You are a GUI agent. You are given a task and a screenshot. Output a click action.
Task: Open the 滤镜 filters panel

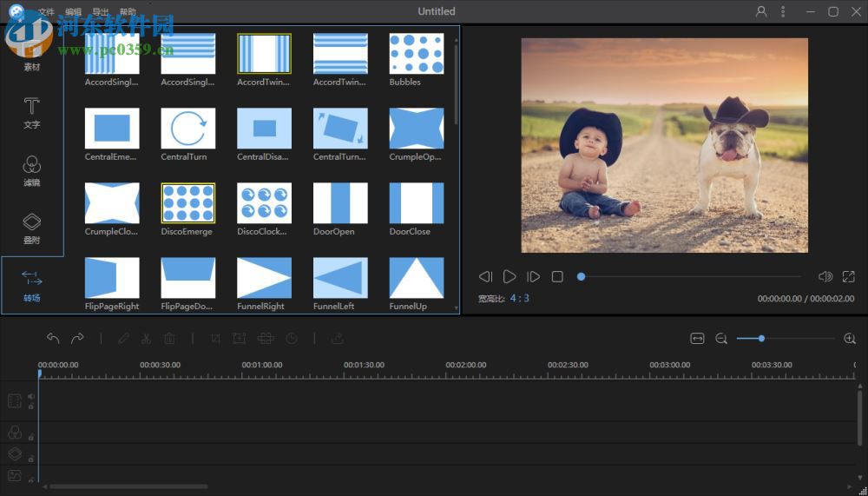(x=31, y=170)
